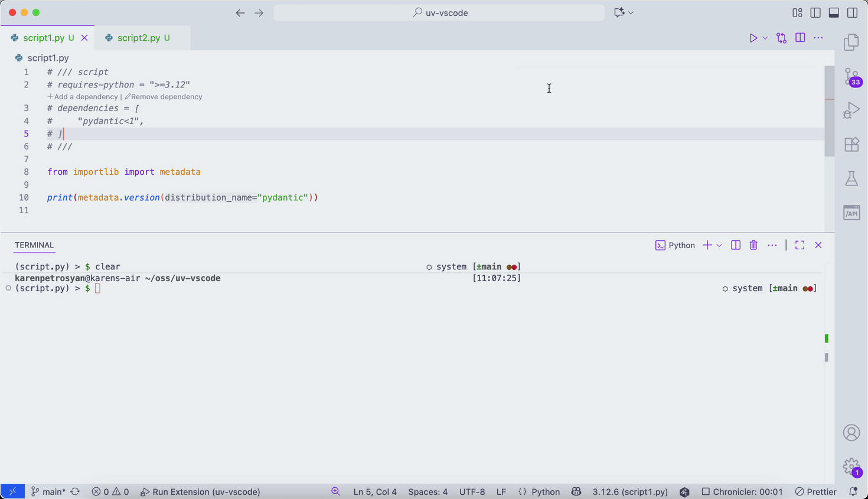Viewport: 868px width, 499px height.
Task: Select the TERMINAL panel tab
Action: click(x=34, y=245)
